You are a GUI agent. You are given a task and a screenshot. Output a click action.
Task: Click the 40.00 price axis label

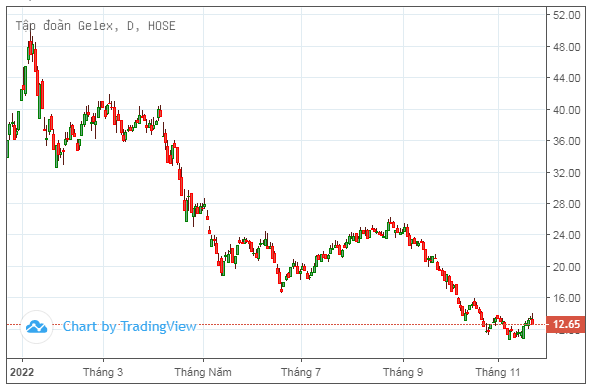coord(566,110)
